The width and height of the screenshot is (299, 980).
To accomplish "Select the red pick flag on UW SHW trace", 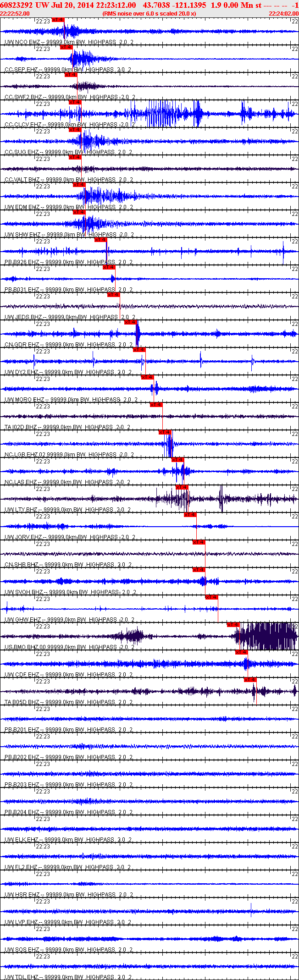I will [79, 212].
